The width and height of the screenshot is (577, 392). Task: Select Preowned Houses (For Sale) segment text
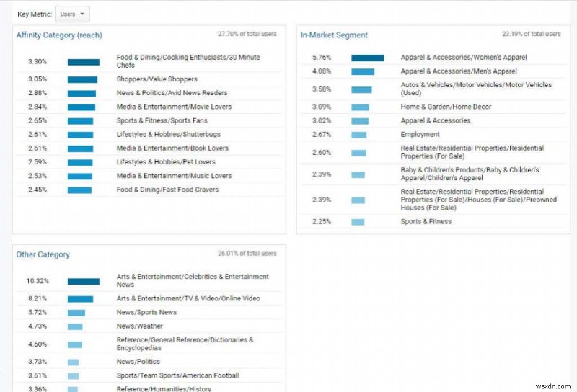coord(478,200)
